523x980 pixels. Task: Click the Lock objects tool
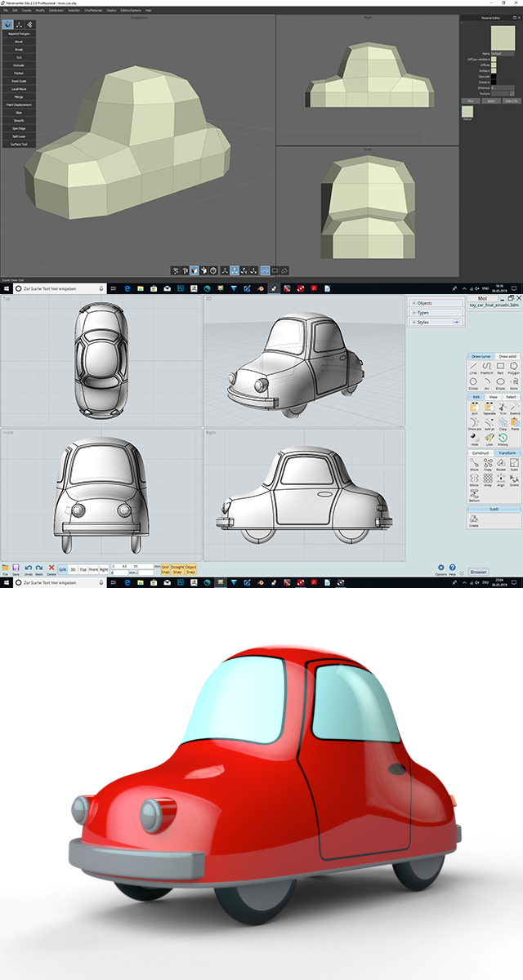point(489,440)
